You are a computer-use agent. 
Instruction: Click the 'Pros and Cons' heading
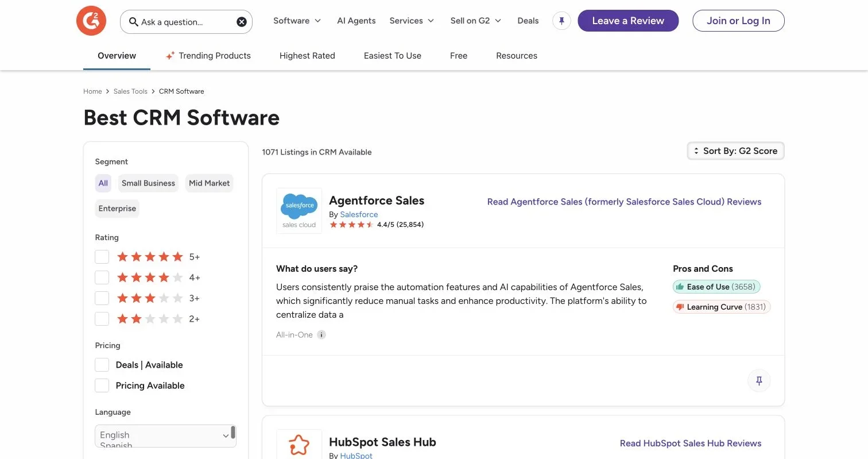coord(703,269)
